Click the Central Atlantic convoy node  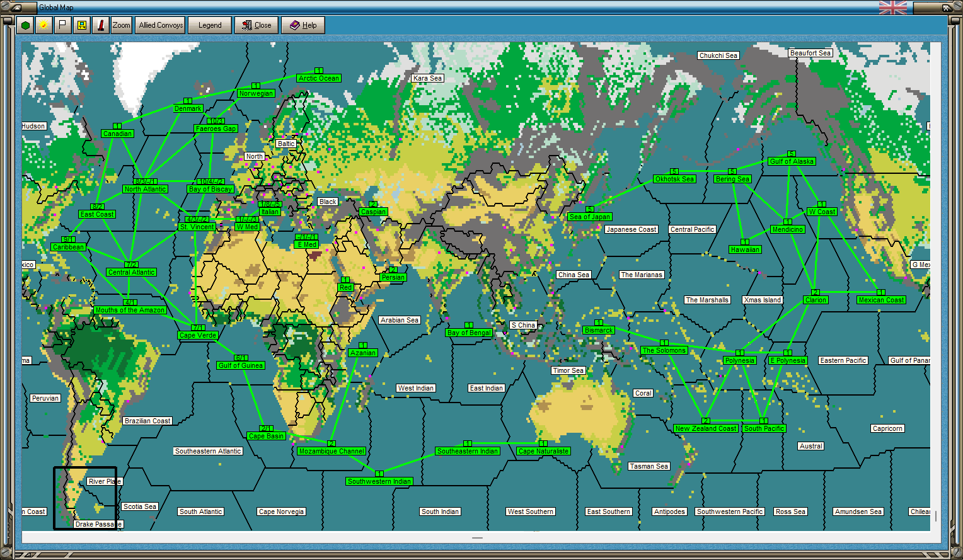tap(131, 272)
